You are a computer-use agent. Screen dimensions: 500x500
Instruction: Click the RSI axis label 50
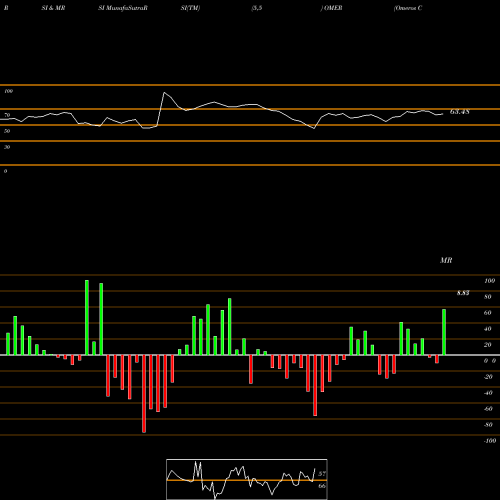(7, 131)
